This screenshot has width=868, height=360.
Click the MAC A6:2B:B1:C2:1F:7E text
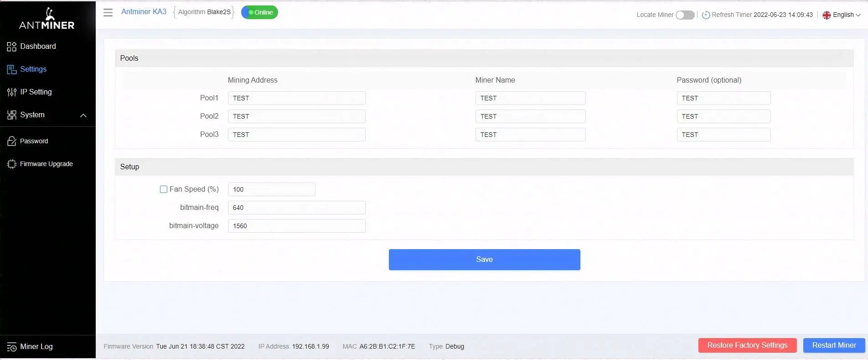coord(379,347)
